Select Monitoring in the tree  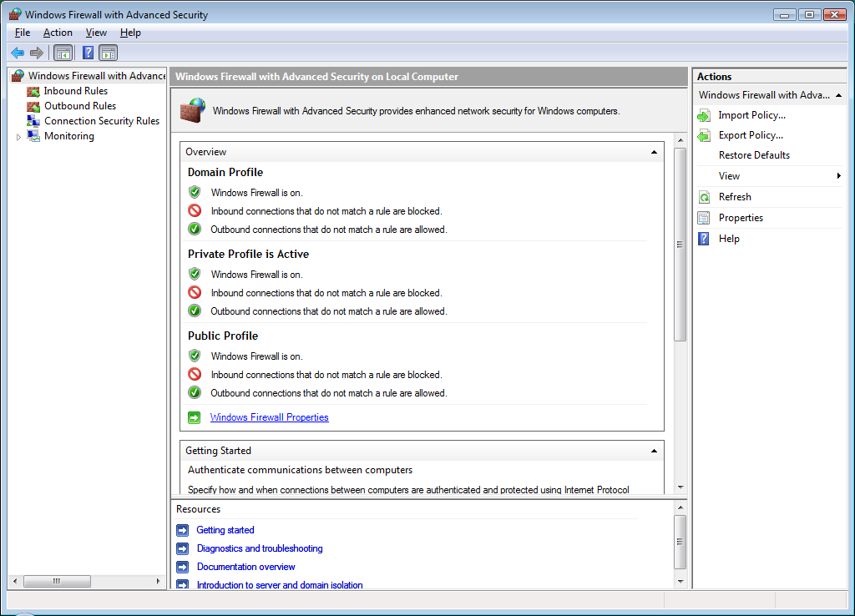(x=68, y=136)
